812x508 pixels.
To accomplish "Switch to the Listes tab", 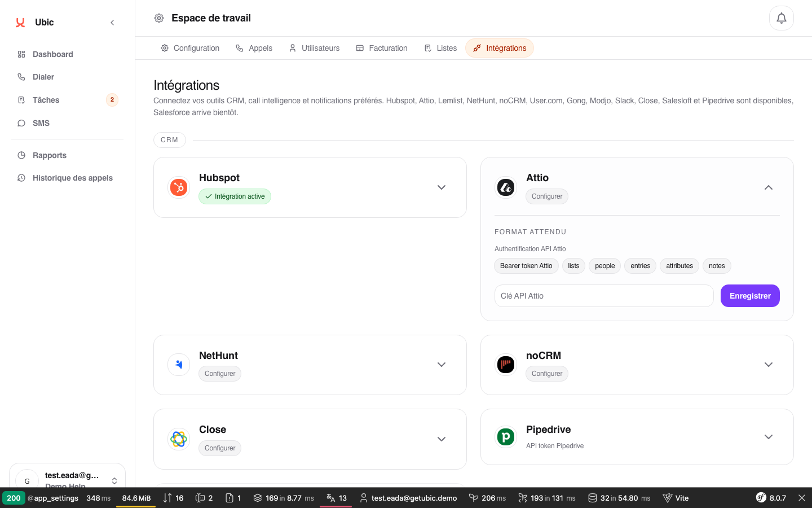I will click(x=440, y=48).
